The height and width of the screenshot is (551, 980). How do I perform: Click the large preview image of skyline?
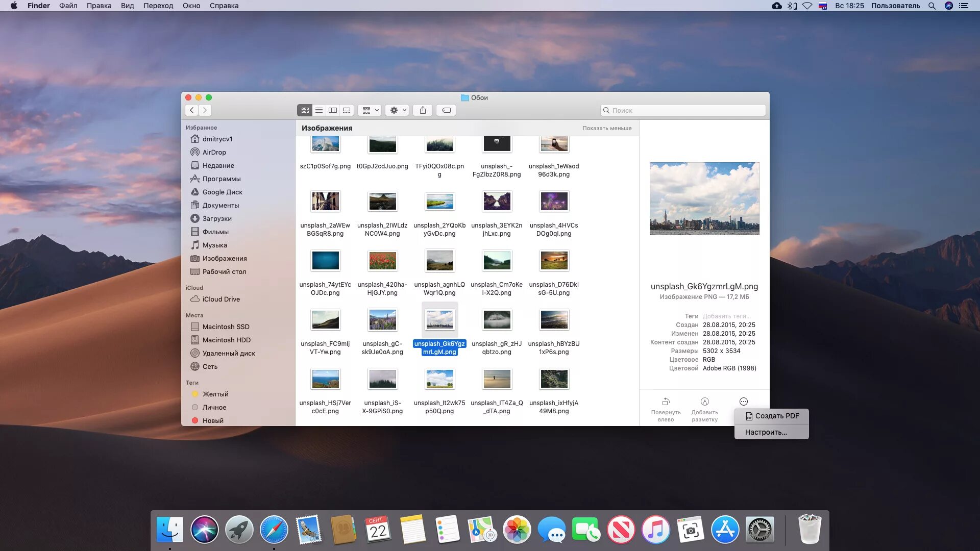704,198
